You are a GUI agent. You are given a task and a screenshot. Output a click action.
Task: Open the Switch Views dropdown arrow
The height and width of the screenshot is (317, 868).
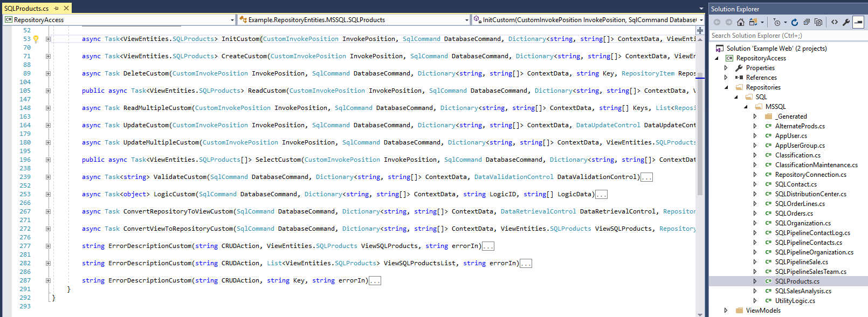(762, 22)
